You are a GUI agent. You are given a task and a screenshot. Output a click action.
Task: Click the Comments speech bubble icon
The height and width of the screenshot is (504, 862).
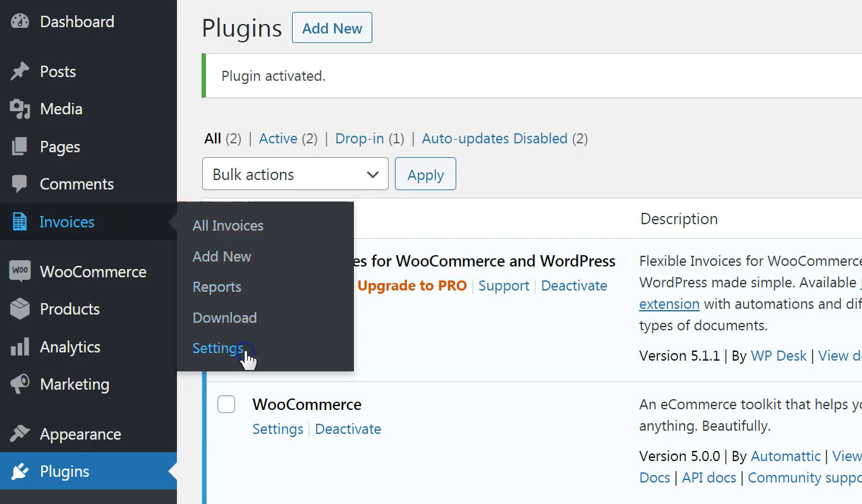pyautogui.click(x=20, y=184)
